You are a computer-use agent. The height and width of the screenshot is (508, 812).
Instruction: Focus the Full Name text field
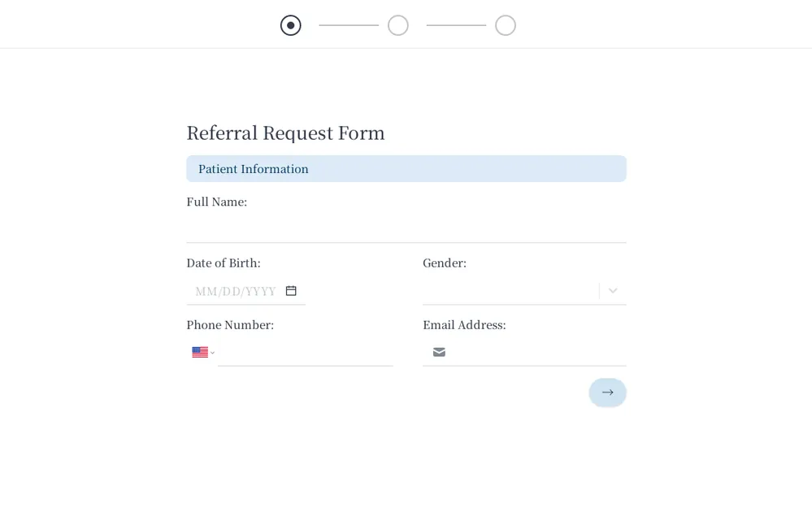[x=406, y=229]
